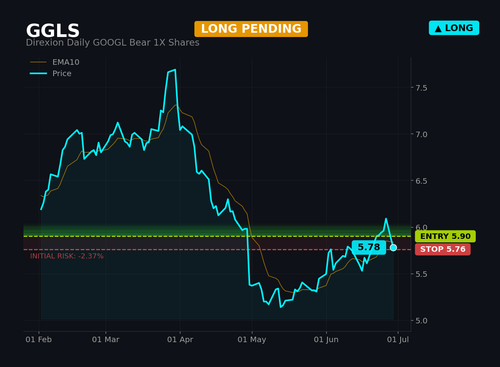
Task: Select the Direxion Daily GOOGL Bear subtitle
Action: pyautogui.click(x=113, y=43)
